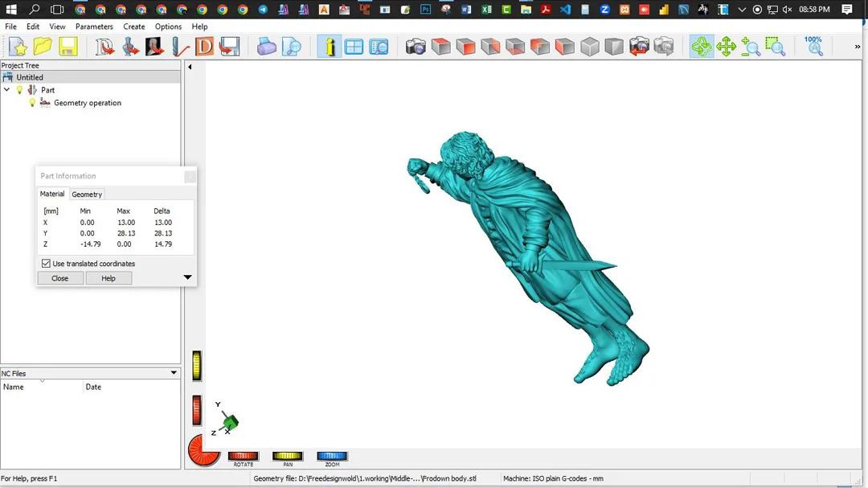Select the left-face red cube view
The width and height of the screenshot is (868, 488).
565,47
